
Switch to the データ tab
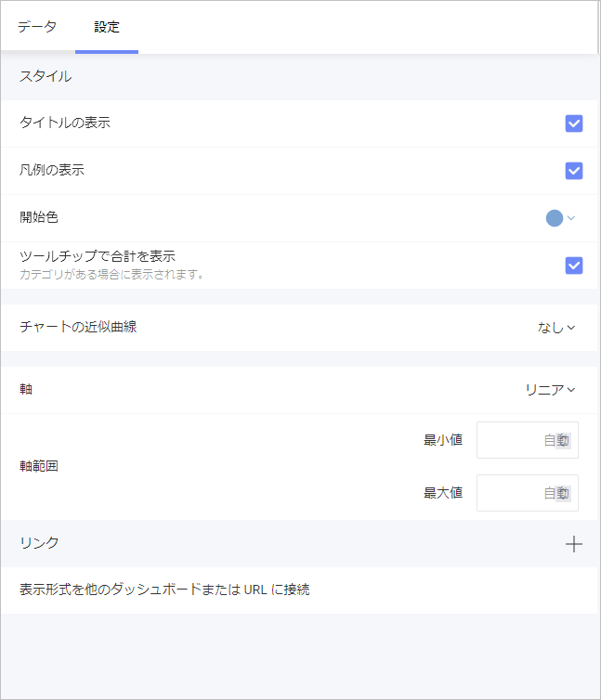tap(37, 27)
